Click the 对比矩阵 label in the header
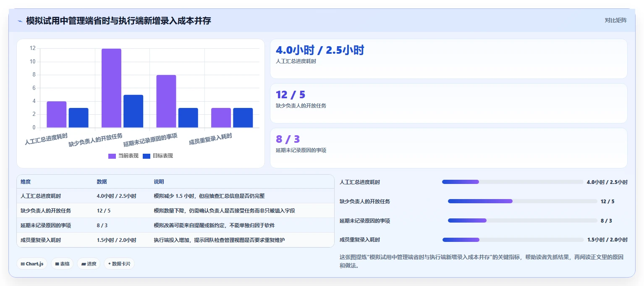This screenshot has width=644, height=286. [x=615, y=20]
